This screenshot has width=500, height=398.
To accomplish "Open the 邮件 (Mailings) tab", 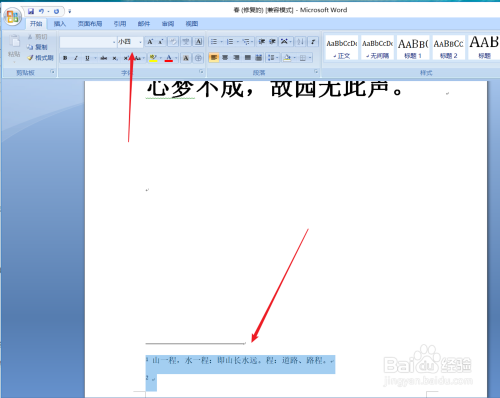I will (144, 24).
